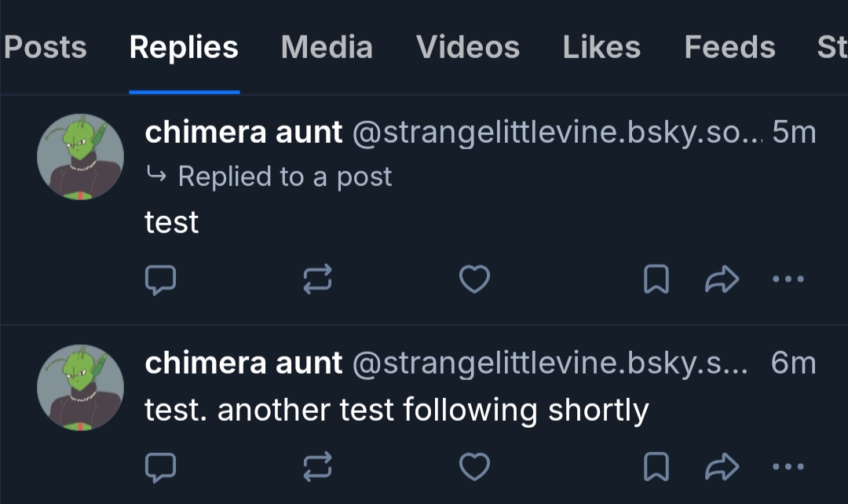Image resolution: width=848 pixels, height=504 pixels.
Task: Bookmark the 5m "test" post
Action: (x=656, y=279)
